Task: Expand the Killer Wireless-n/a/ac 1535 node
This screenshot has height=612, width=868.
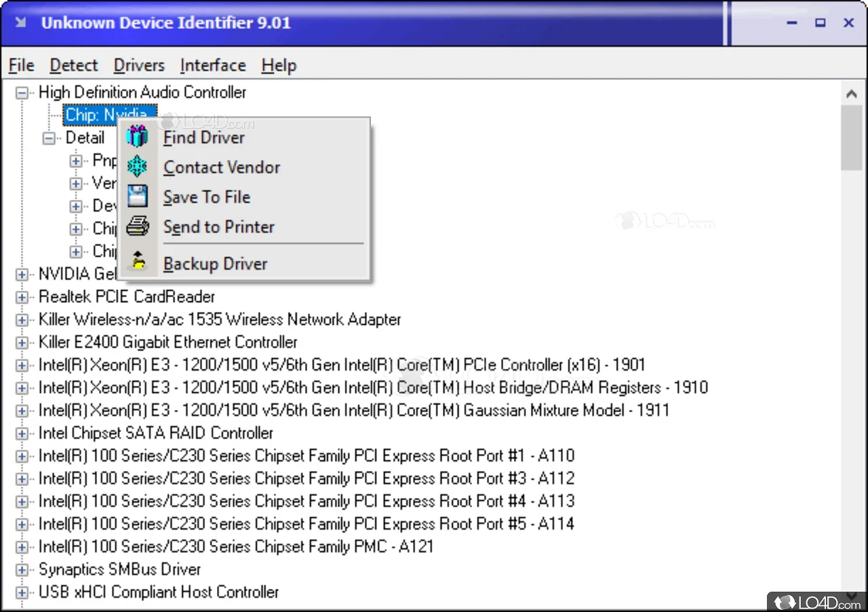Action: 22,319
